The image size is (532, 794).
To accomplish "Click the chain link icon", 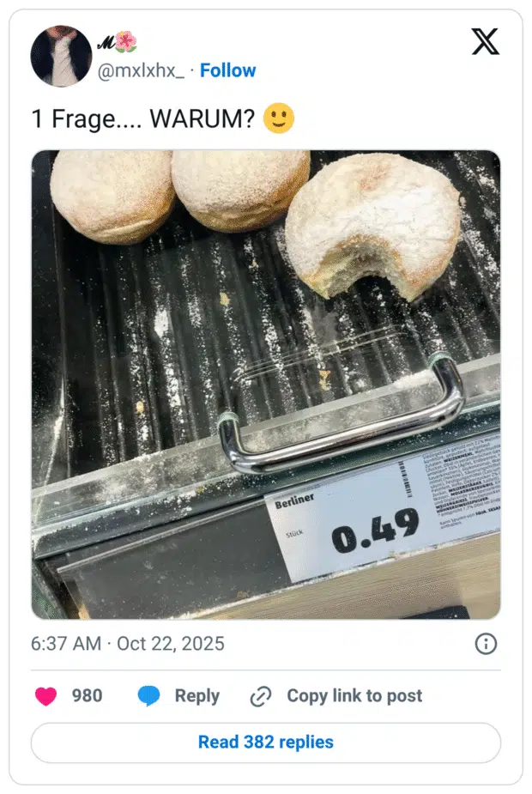I will point(261,696).
